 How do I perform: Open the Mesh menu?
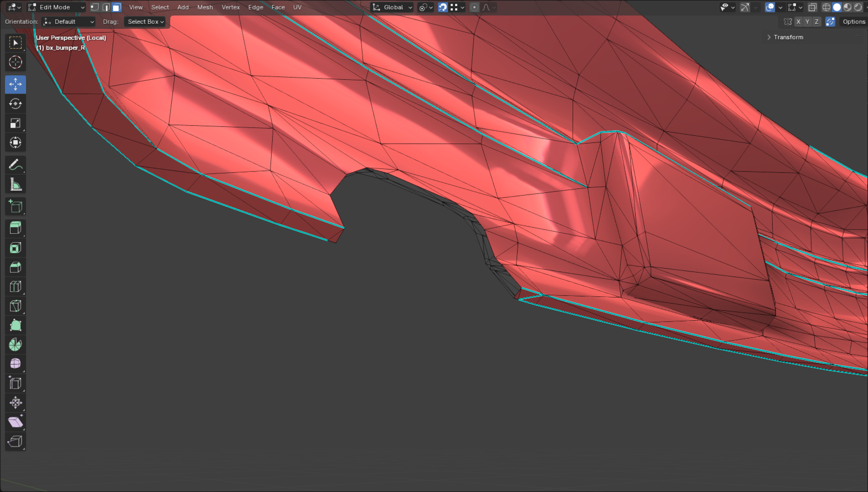(205, 7)
